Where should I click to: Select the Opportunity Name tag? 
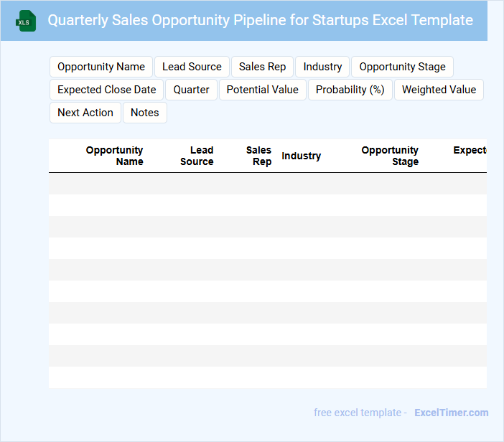point(101,67)
